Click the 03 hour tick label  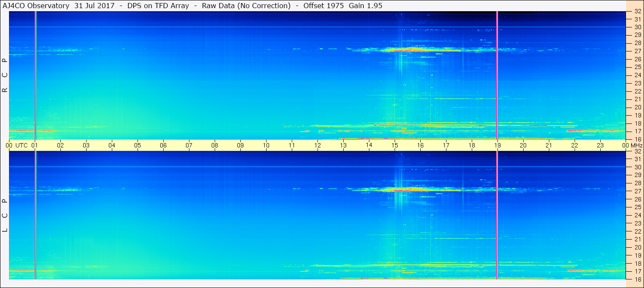pos(86,145)
